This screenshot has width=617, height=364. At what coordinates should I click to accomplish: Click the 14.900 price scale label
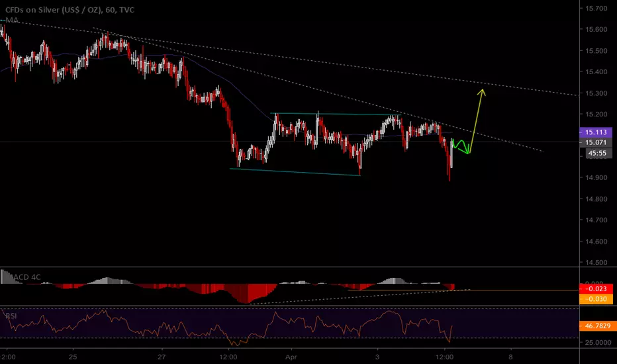click(596, 177)
